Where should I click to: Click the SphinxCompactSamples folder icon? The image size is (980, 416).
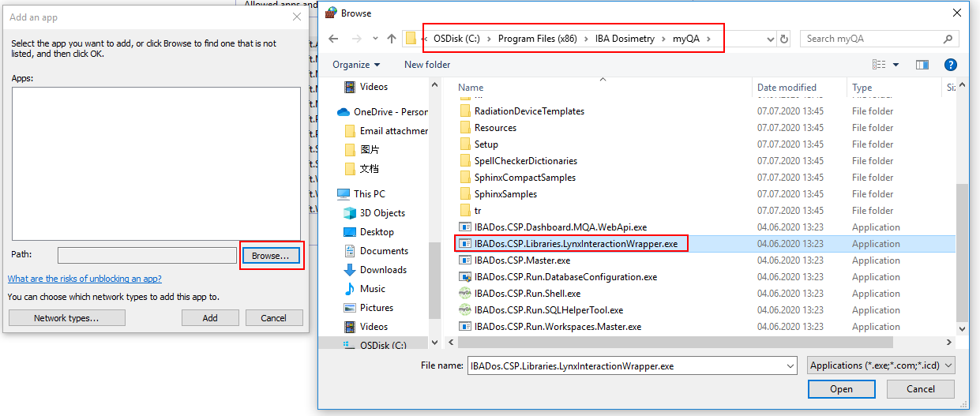[x=465, y=178]
